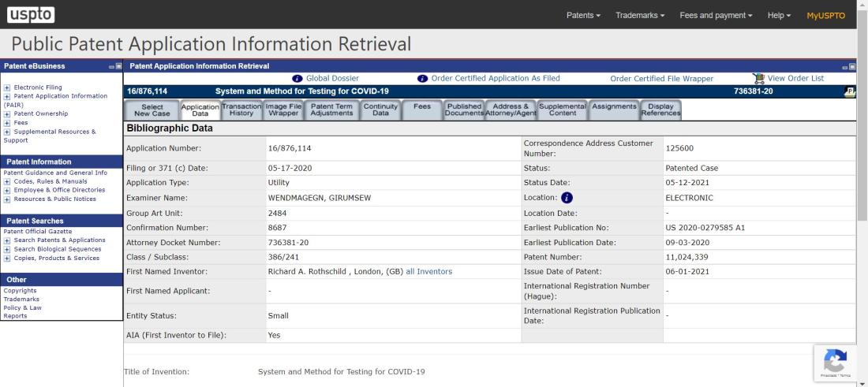This screenshot has width=868, height=387.
Task: Click the Patented Case status value
Action: click(x=692, y=168)
